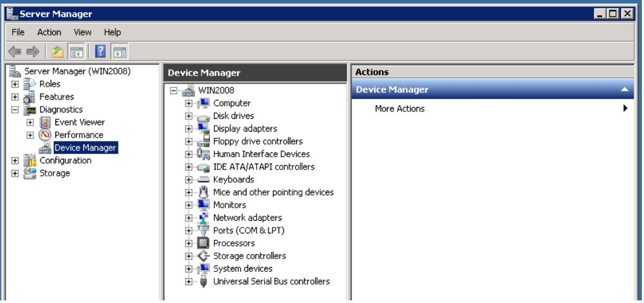The width and height of the screenshot is (644, 303).
Task: Toggle Show/Hide Console Tree toolbar icon
Action: pos(77,52)
